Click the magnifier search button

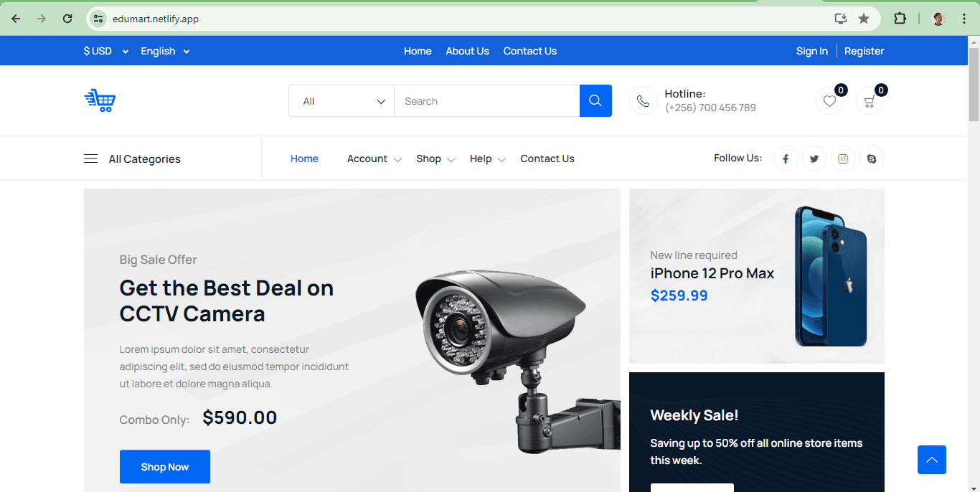tap(595, 101)
